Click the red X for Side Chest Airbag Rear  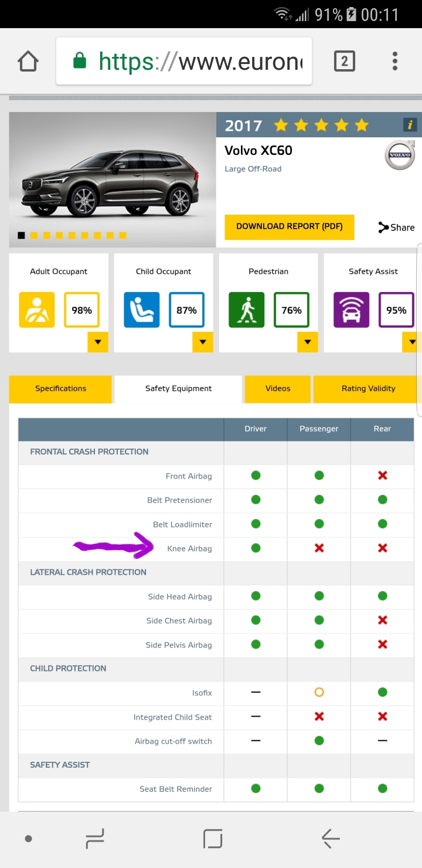383,620
